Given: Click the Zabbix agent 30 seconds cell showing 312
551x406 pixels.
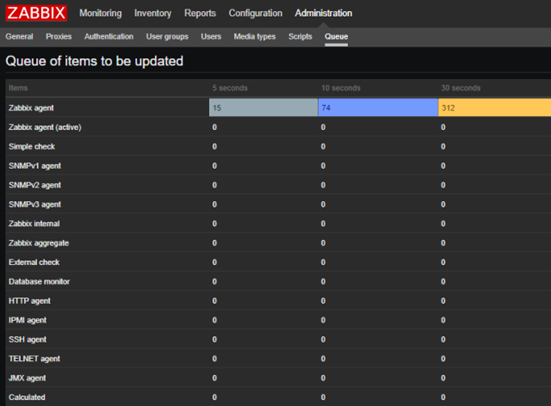Looking at the screenshot, I should [494, 108].
